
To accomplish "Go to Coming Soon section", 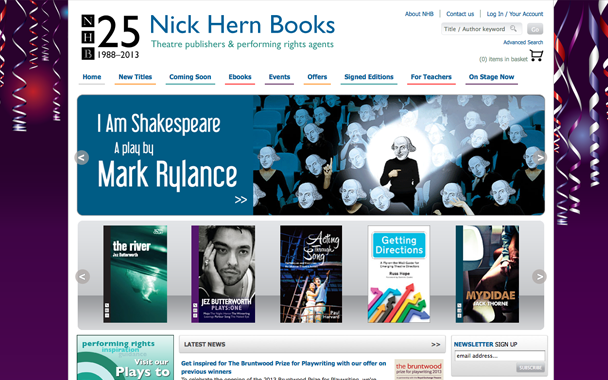I will tap(190, 77).
